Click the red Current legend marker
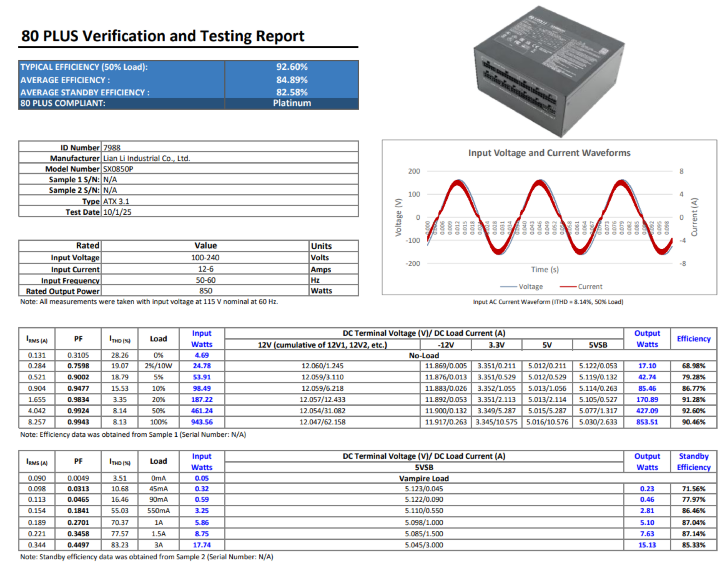The image size is (720, 563). [x=568, y=287]
